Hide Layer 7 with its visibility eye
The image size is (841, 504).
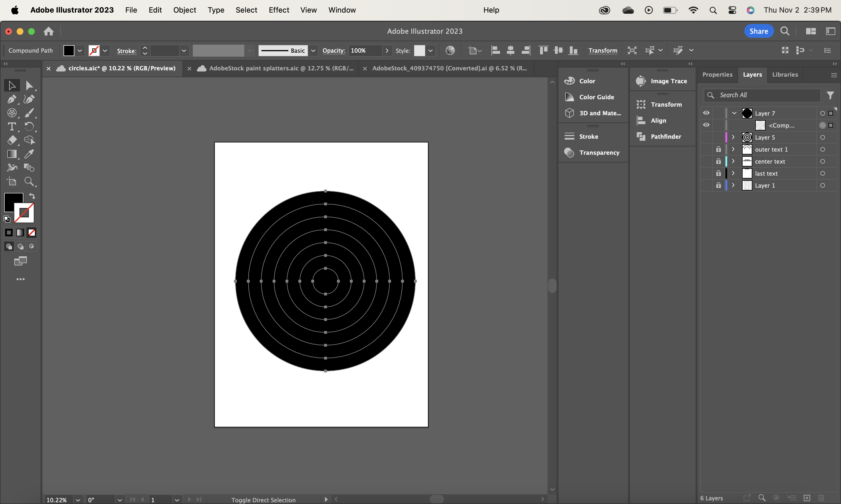(x=706, y=113)
